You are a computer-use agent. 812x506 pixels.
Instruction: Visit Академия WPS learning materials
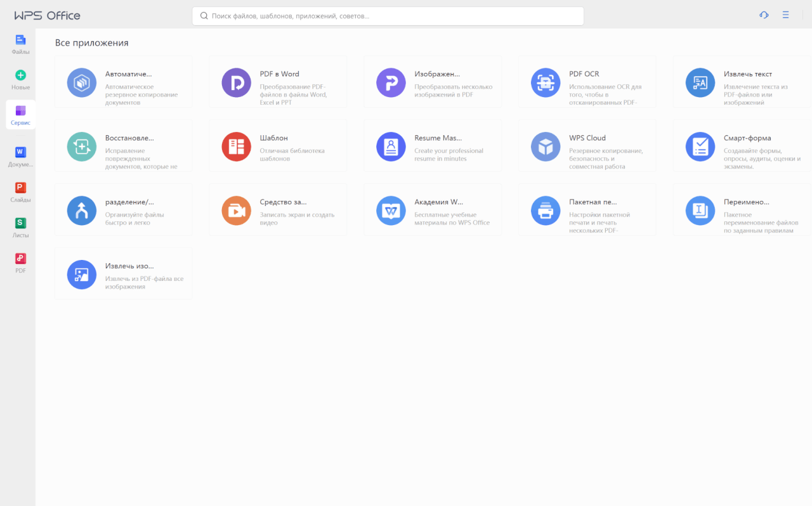(x=432, y=209)
